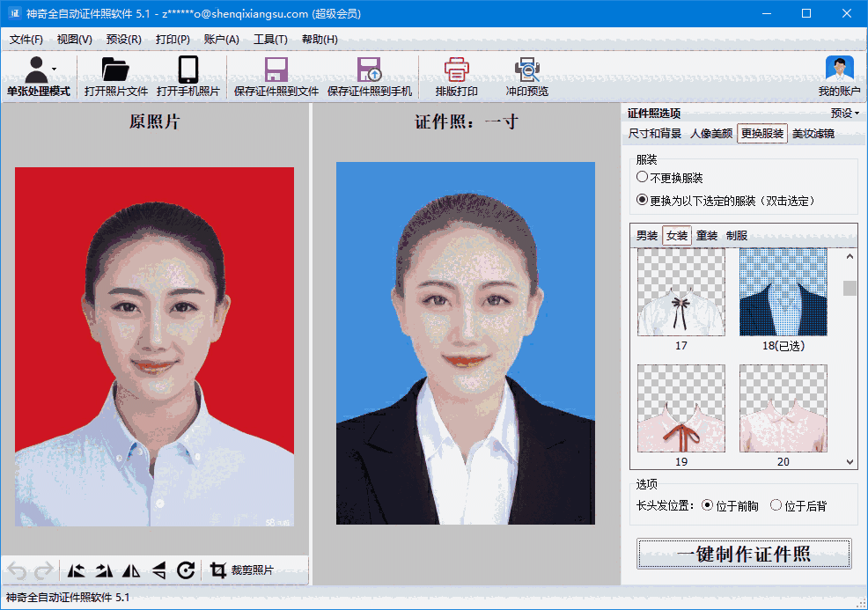Select 不更换服装 radio option
The width and height of the screenshot is (868, 610).
(x=643, y=178)
